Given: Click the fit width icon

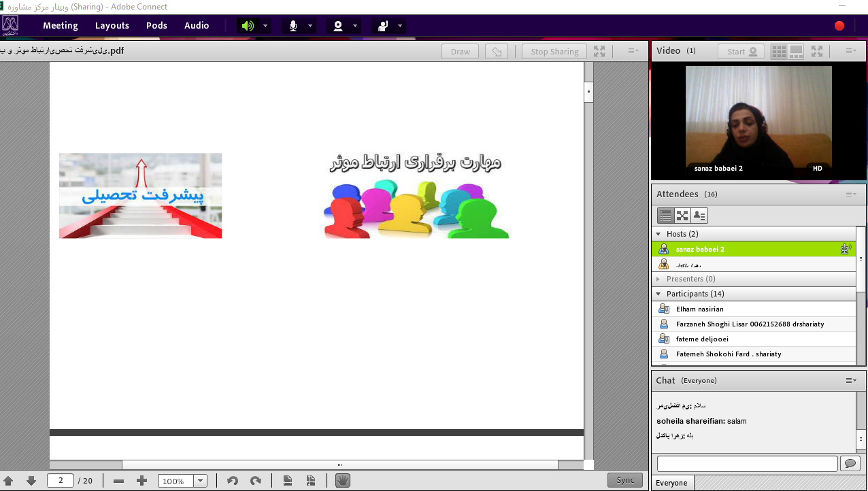Looking at the screenshot, I should pyautogui.click(x=311, y=481).
